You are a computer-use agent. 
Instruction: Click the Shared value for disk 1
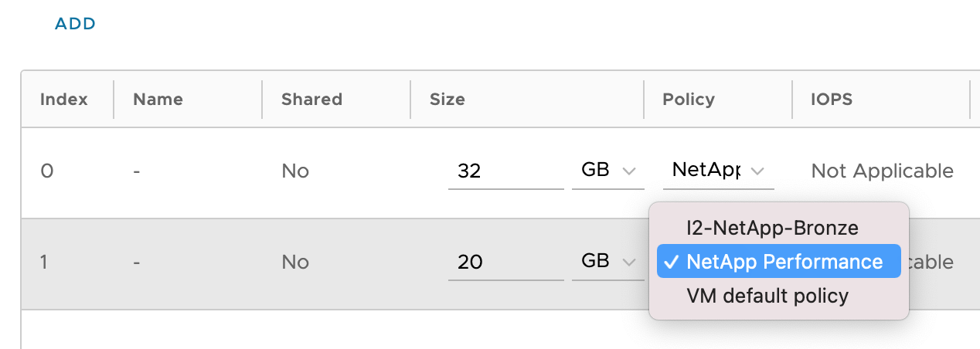(295, 263)
